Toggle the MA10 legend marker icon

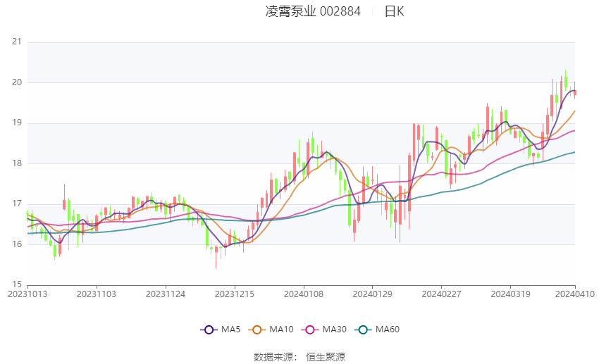257,330
